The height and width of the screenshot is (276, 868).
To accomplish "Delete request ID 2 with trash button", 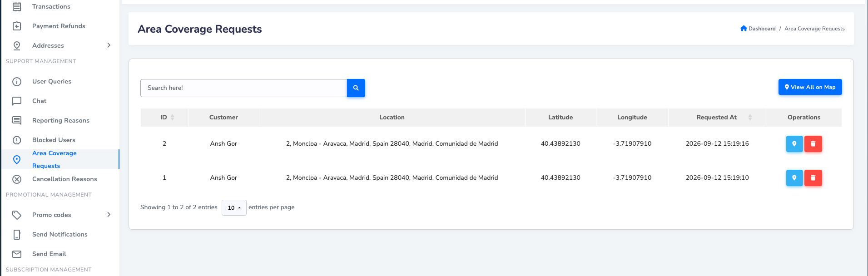I will point(813,144).
